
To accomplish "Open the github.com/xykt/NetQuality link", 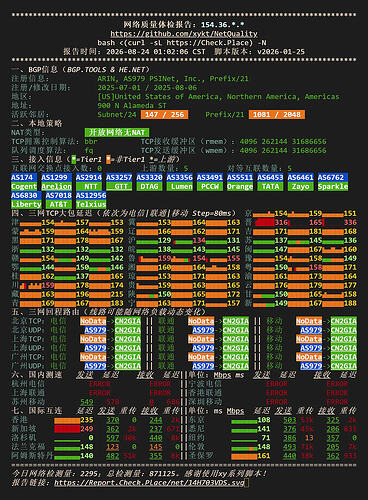I will coord(184,34).
